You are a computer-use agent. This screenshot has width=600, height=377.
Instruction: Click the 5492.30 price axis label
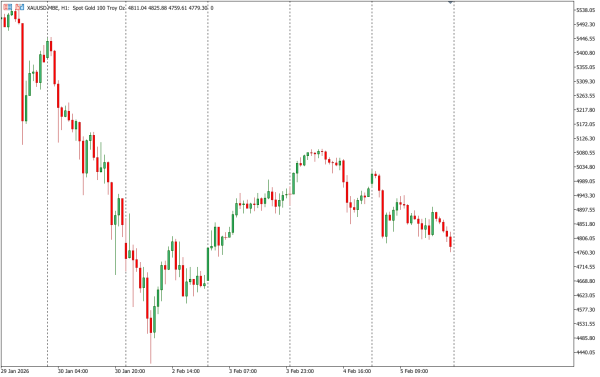(x=586, y=24)
